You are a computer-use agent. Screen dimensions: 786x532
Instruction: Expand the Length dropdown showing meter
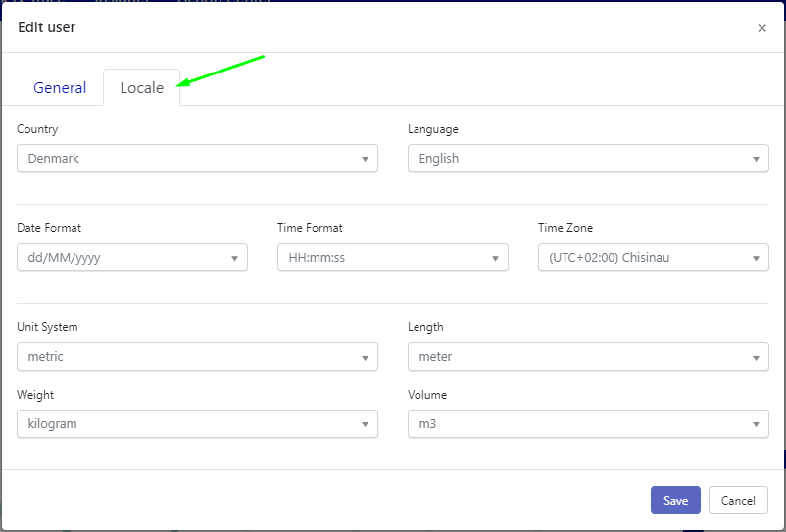point(587,357)
